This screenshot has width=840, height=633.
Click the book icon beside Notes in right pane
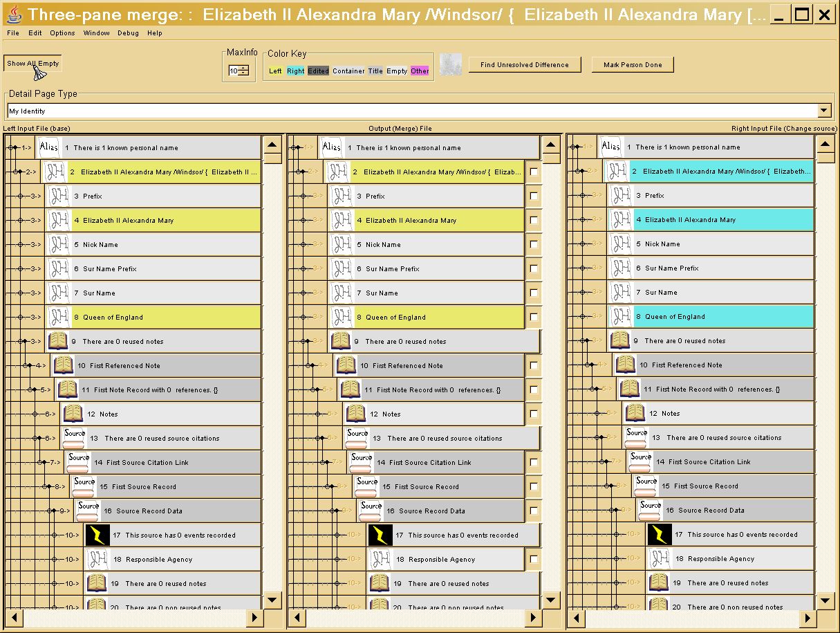click(x=635, y=413)
